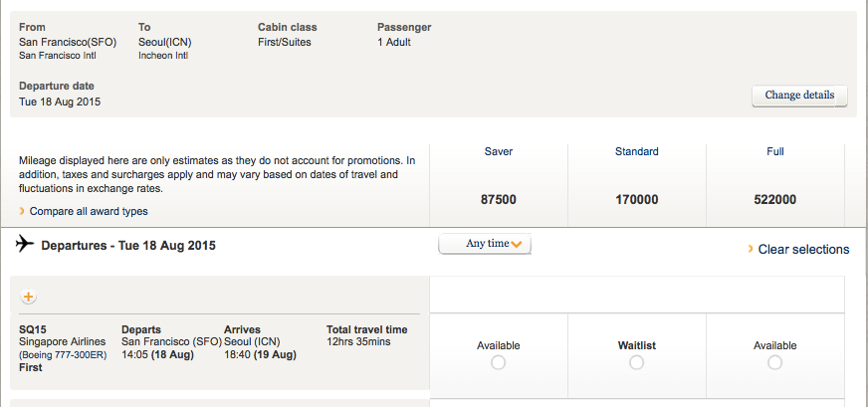
Task: Click the orange arrow beside Clear selections
Action: pos(751,249)
